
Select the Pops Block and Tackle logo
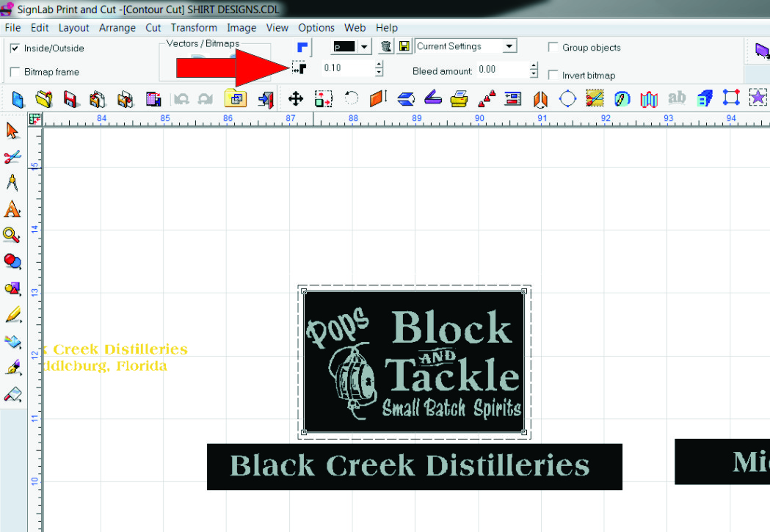tap(414, 362)
